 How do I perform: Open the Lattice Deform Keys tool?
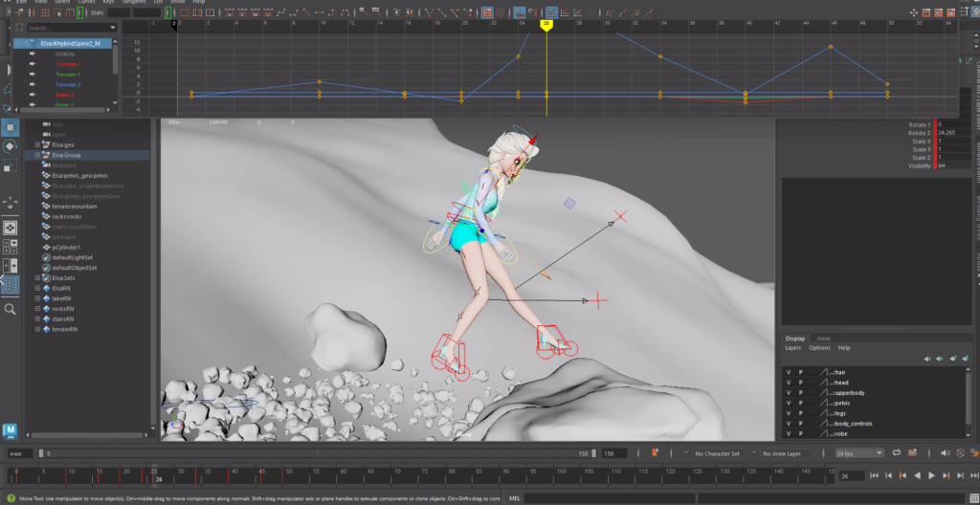pos(46,12)
